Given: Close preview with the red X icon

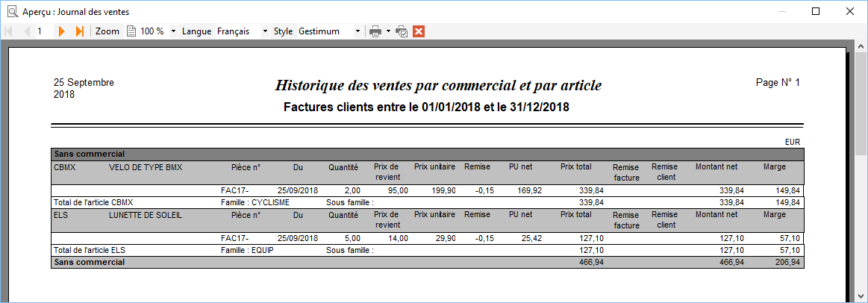Looking at the screenshot, I should point(419,31).
